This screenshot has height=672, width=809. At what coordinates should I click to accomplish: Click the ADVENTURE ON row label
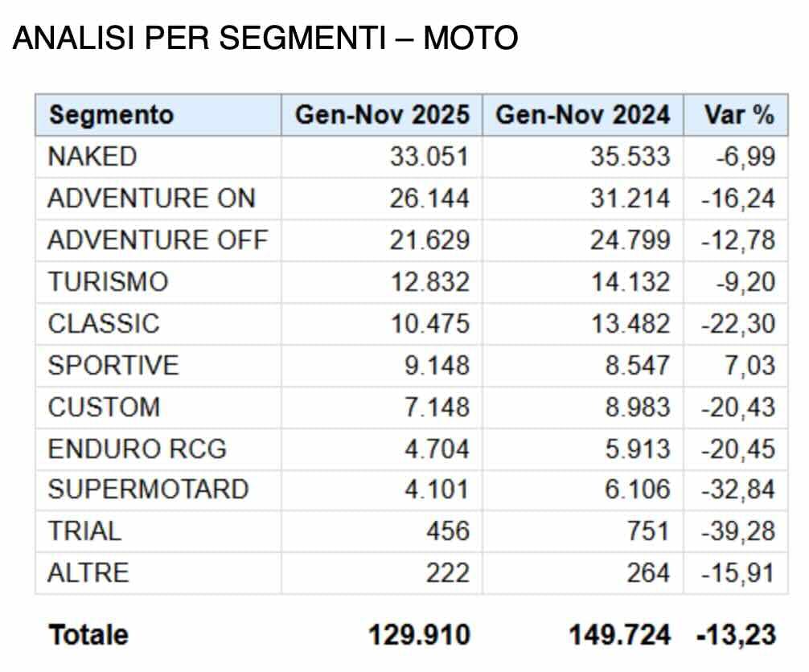(151, 199)
